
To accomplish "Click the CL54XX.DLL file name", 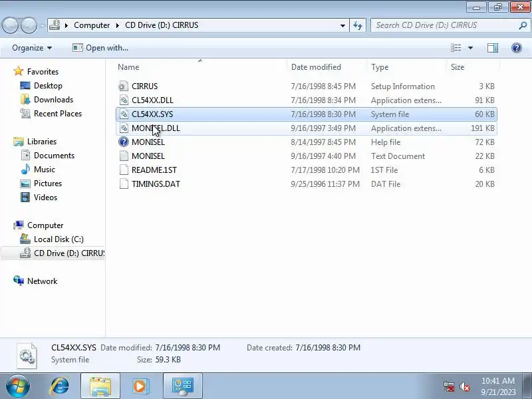I will 152,100.
